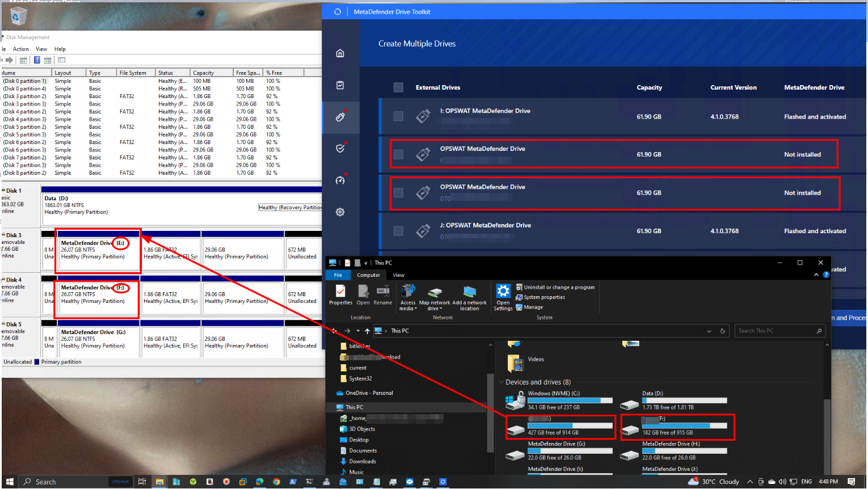Check the first Not installed drive checkbox
Screen dimensions: 868x489
click(398, 154)
